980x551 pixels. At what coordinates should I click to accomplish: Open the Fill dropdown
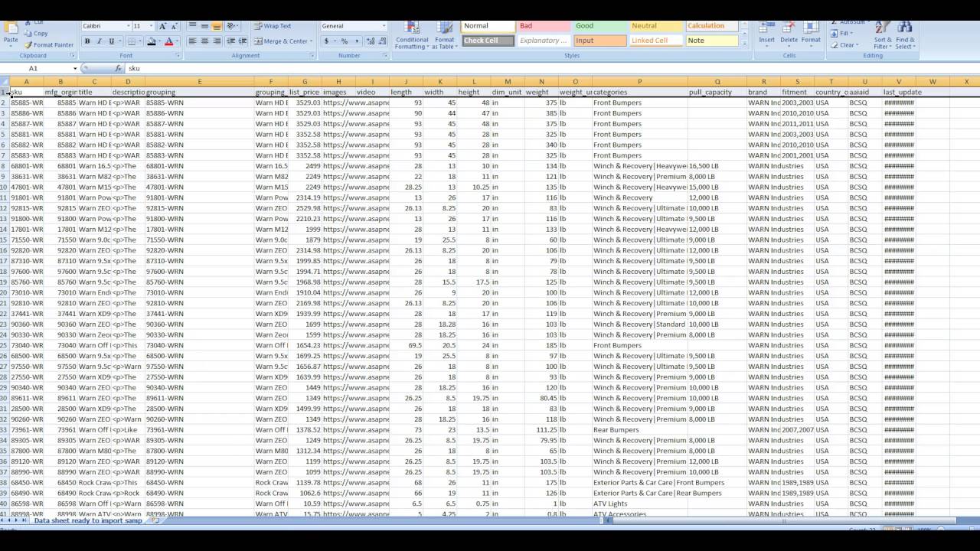(x=842, y=34)
